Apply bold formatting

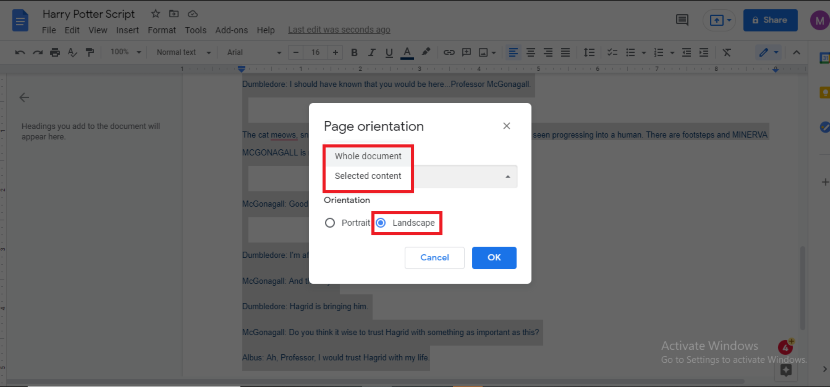tap(354, 52)
